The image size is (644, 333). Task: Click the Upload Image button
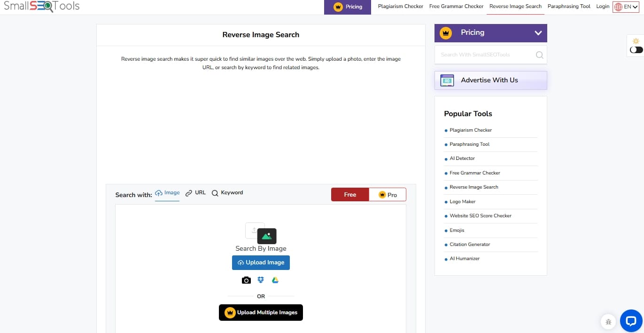point(261,263)
